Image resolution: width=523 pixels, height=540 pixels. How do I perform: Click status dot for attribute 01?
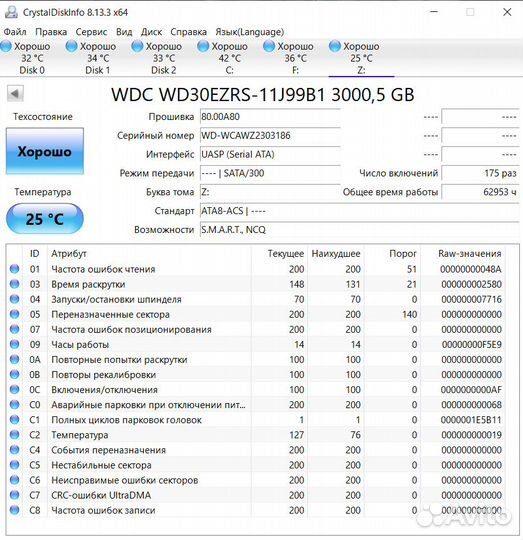[14, 269]
